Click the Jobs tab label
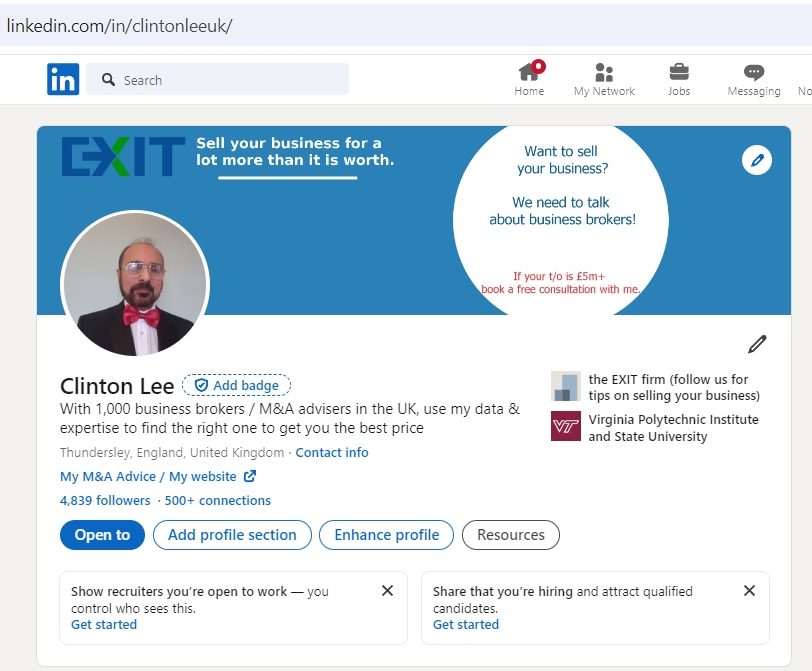 (x=679, y=91)
